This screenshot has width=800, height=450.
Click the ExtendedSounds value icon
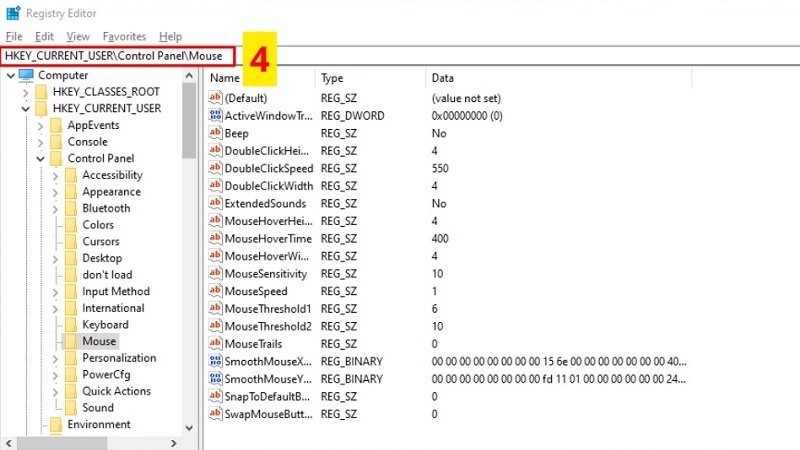click(x=215, y=203)
